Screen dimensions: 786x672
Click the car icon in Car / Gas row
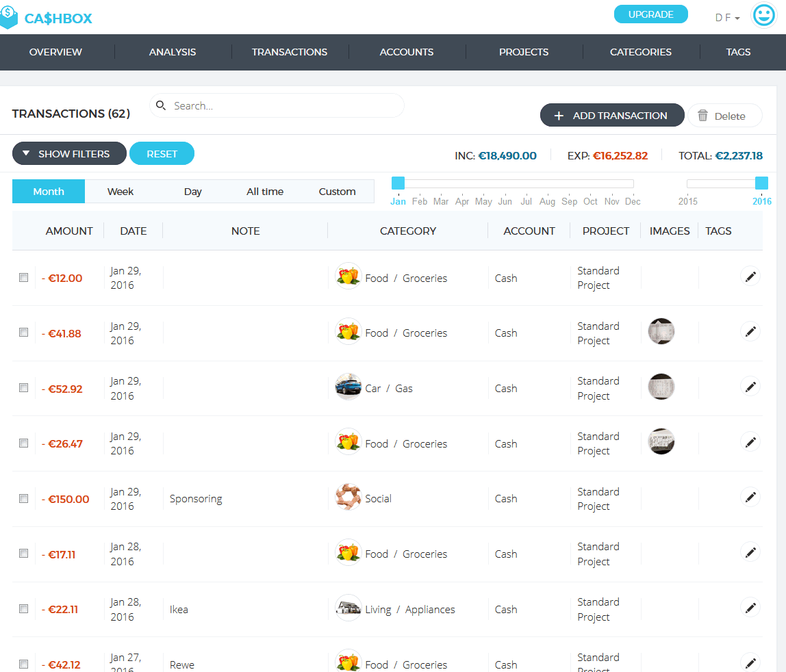[348, 387]
